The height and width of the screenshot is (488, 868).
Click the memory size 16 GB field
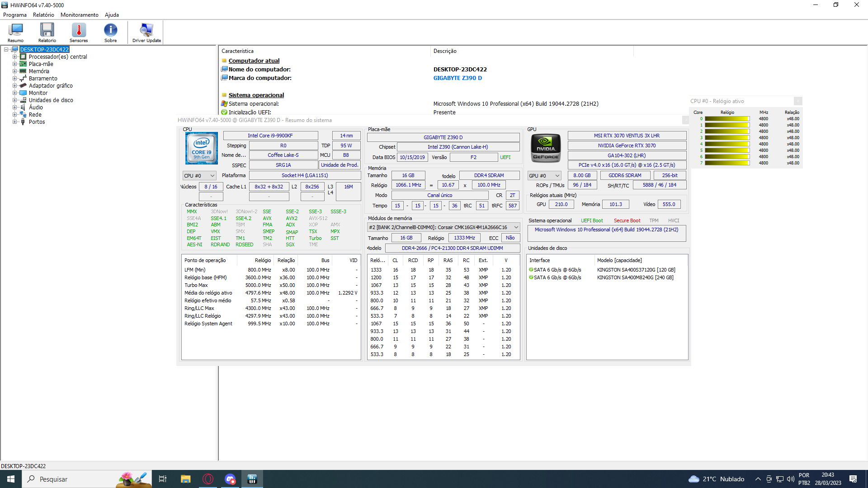(x=408, y=176)
